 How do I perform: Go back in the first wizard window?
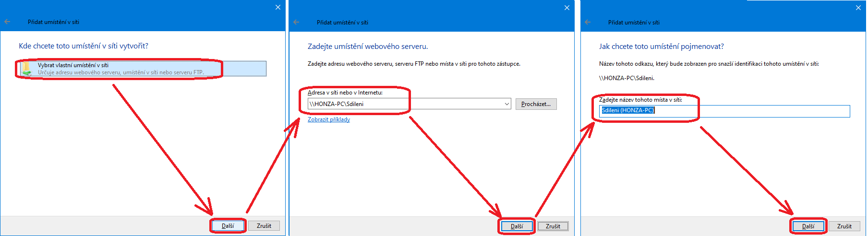[7, 22]
